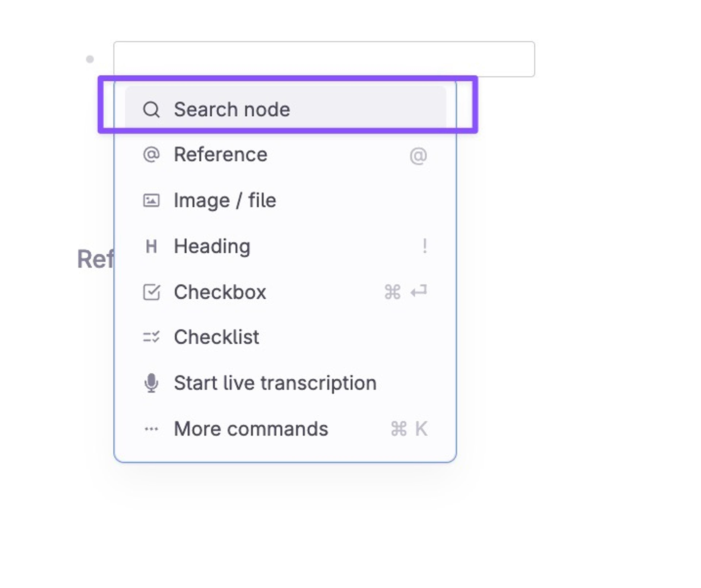Image resolution: width=701 pixels, height=588 pixels.
Task: Click the Cmd K shortcut hint
Action: click(x=409, y=429)
